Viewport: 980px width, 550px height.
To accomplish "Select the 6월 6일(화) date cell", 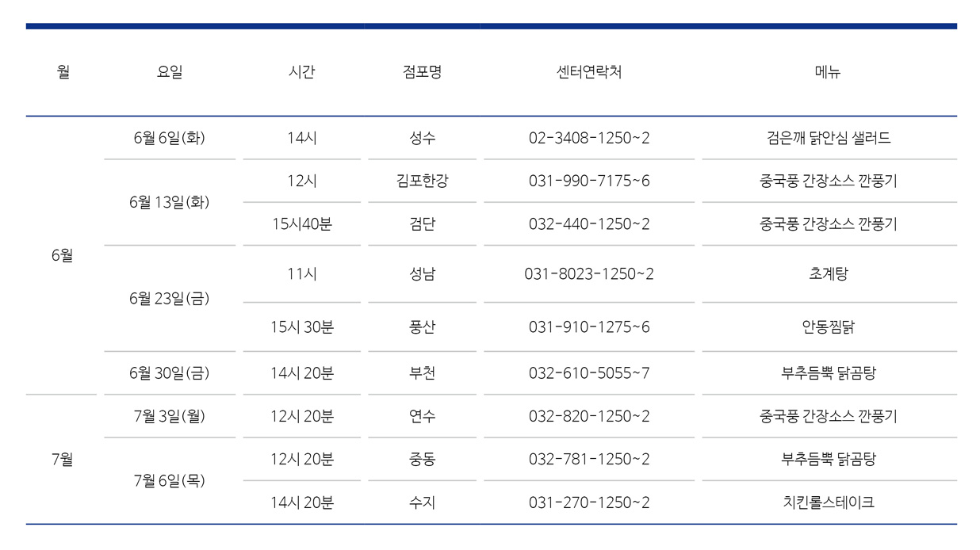I will click(x=170, y=138).
